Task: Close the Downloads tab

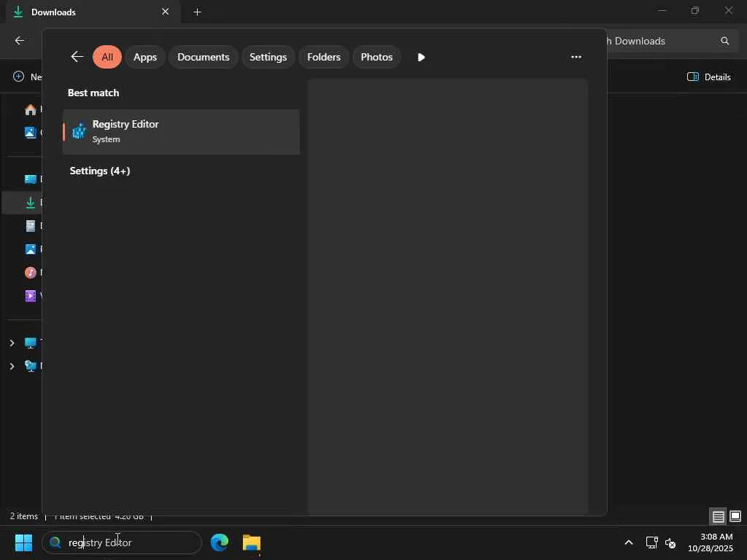Action: pos(166,12)
